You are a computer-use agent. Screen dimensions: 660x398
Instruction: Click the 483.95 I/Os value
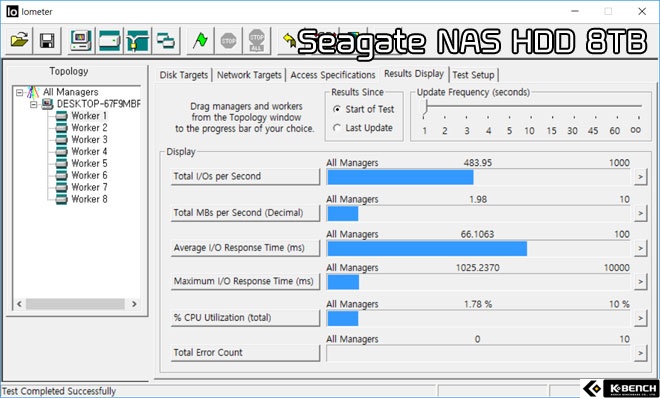tap(478, 163)
